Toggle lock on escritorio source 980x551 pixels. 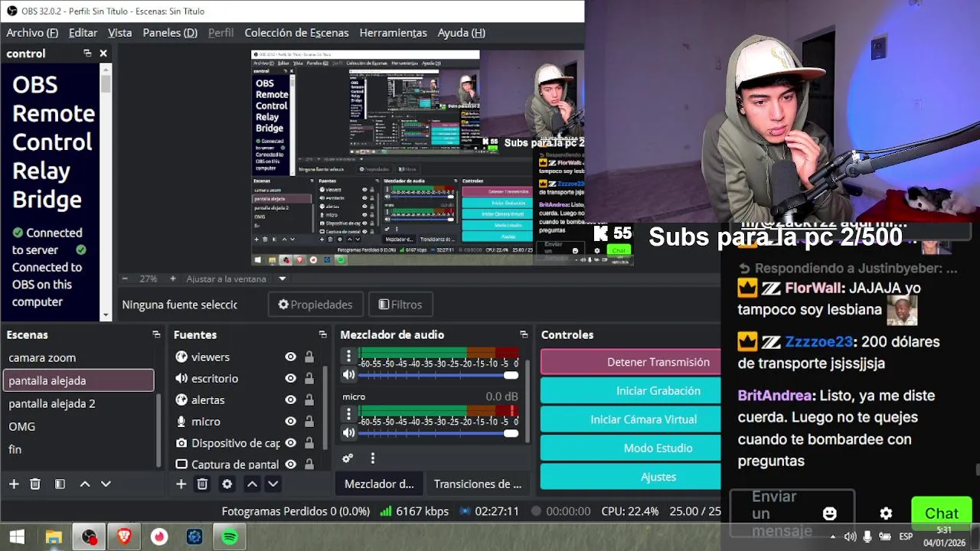309,378
